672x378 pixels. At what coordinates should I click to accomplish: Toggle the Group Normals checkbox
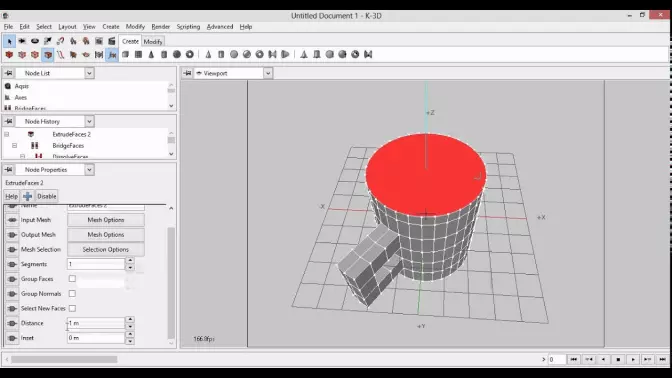pos(72,294)
